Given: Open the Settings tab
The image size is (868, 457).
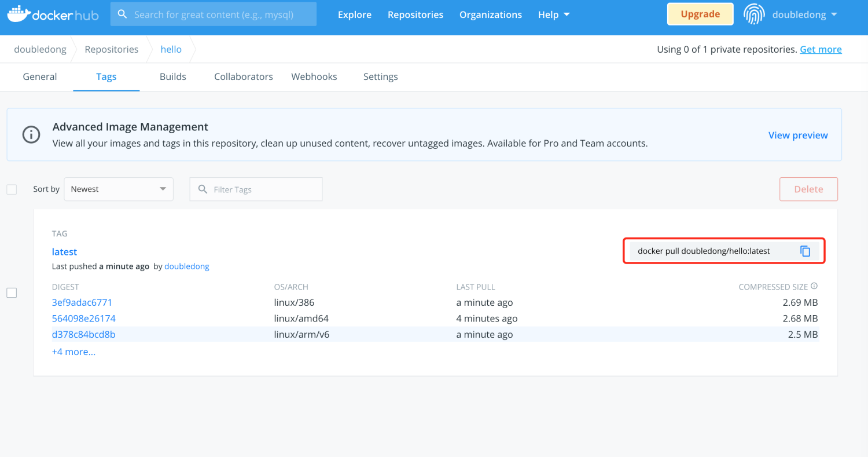Looking at the screenshot, I should coord(381,76).
